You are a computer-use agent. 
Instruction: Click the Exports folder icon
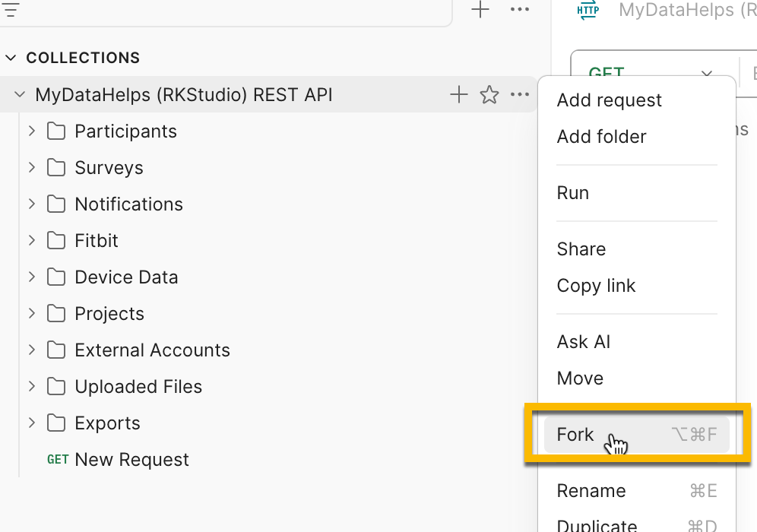(56, 423)
